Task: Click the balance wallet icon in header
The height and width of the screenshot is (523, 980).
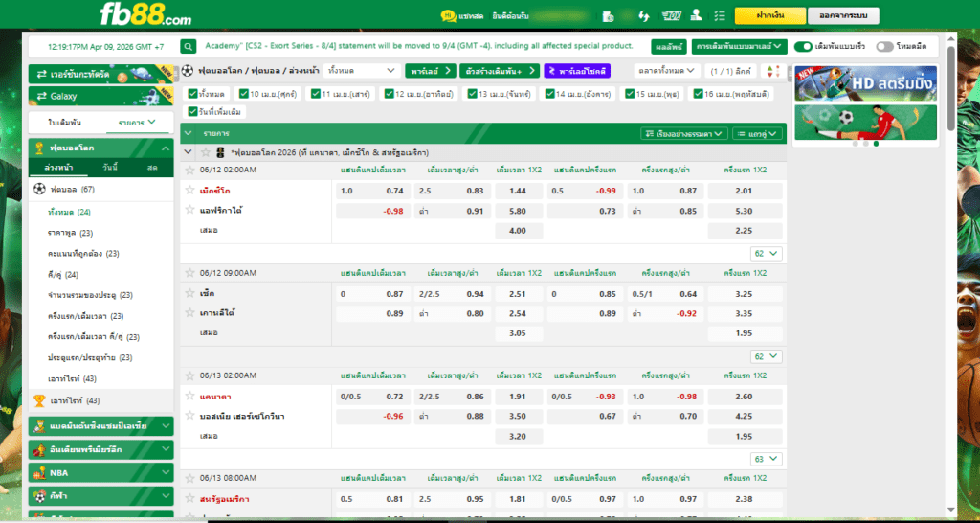Action: (608, 15)
